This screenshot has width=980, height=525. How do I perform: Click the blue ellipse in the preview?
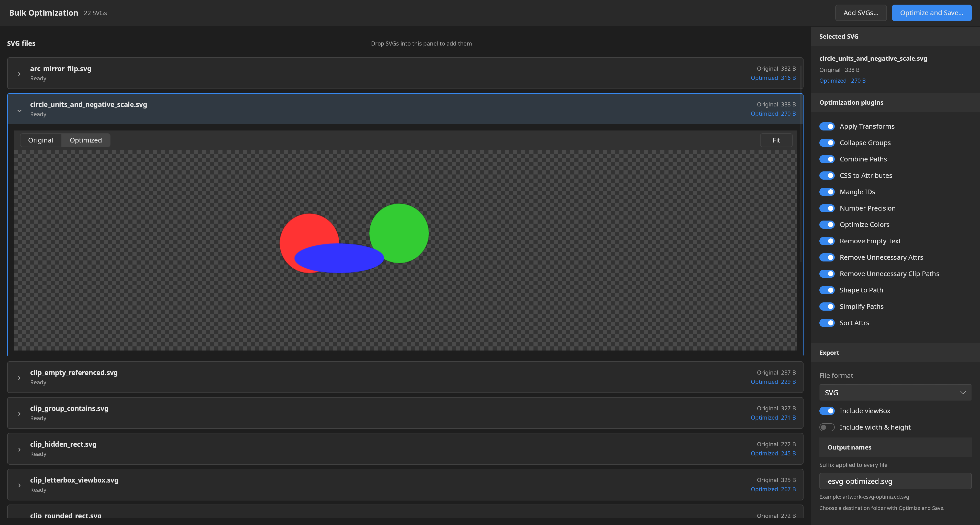tap(339, 258)
